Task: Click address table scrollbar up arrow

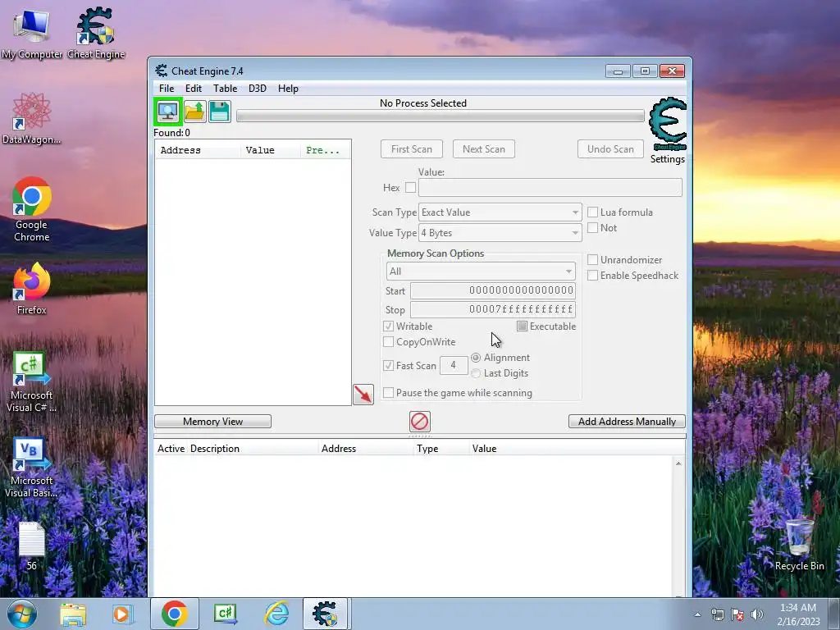Action: click(x=678, y=463)
